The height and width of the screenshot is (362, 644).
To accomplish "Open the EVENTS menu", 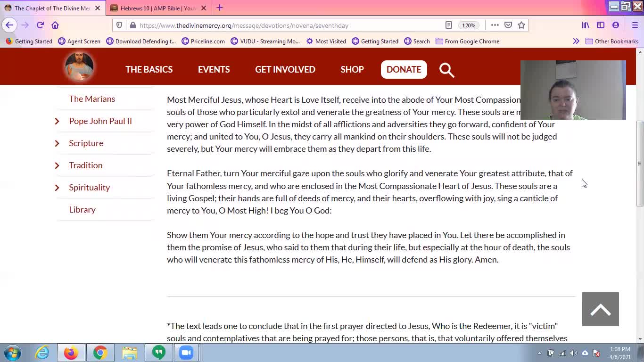I will (214, 69).
